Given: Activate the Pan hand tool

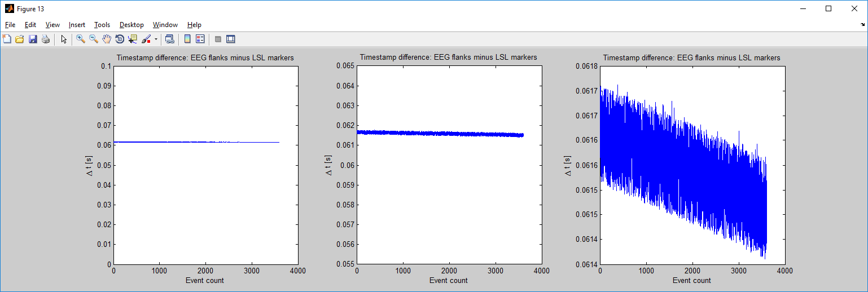Looking at the screenshot, I should [107, 39].
